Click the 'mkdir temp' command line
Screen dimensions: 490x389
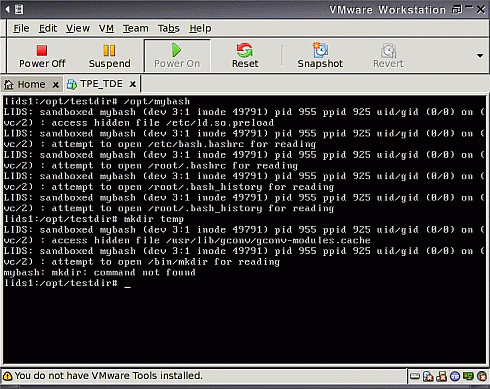(x=154, y=219)
